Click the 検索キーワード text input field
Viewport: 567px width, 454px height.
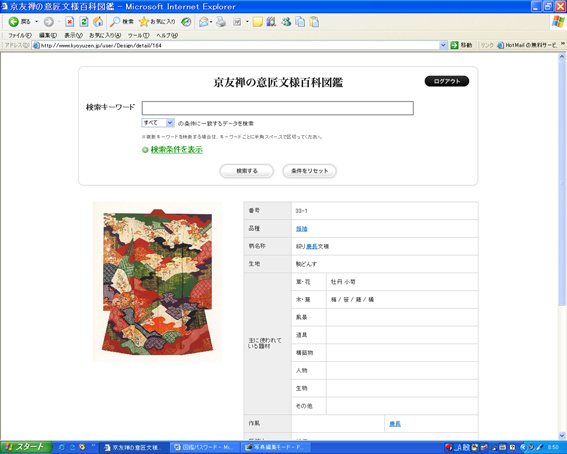click(x=278, y=108)
